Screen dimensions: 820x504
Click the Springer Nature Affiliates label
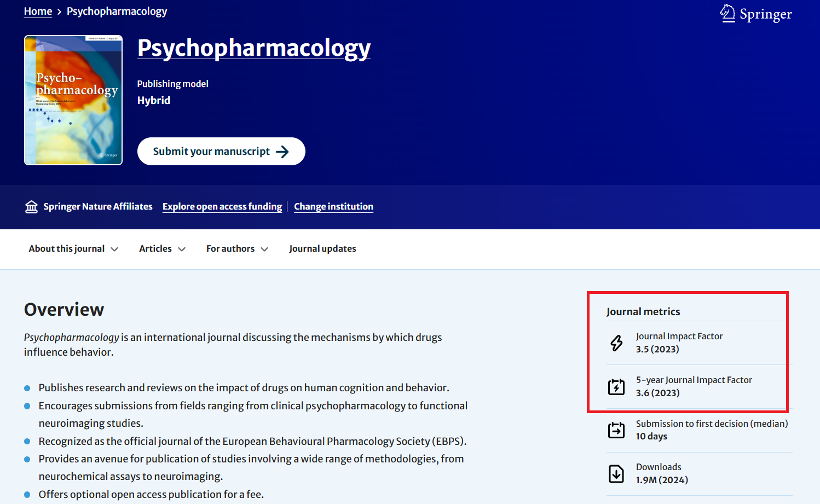(98, 206)
